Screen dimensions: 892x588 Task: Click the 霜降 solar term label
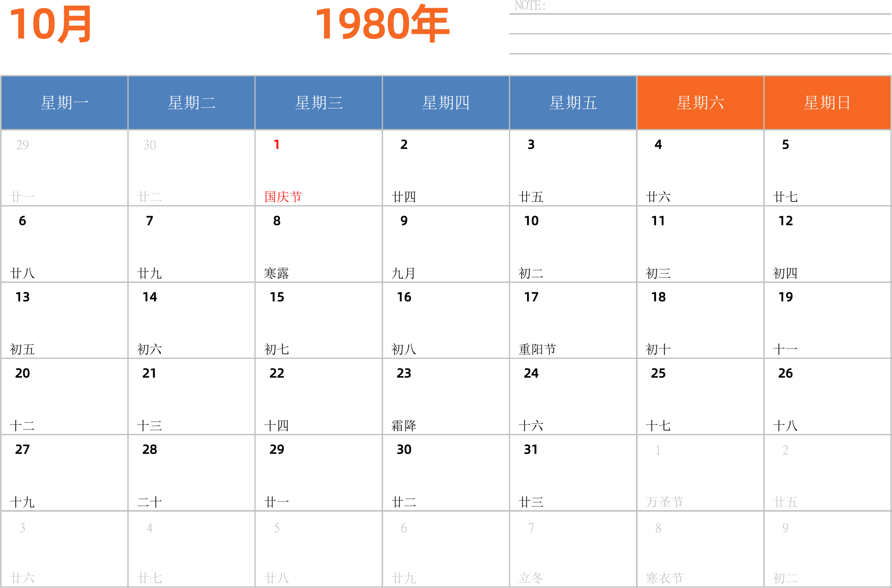(404, 426)
